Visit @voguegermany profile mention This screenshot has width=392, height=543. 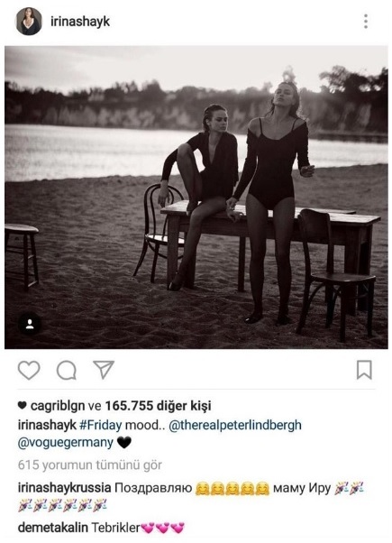pyautogui.click(x=66, y=443)
